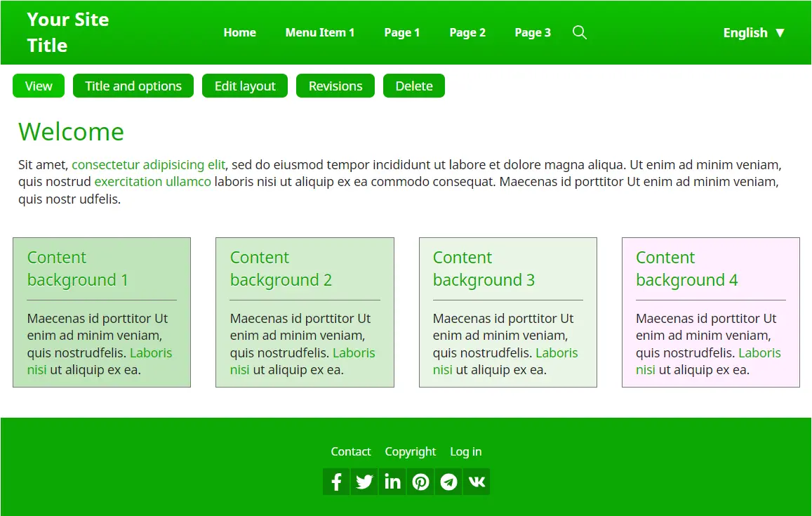The image size is (812, 516).
Task: Open the Twitter social icon in footer
Action: pos(364,482)
